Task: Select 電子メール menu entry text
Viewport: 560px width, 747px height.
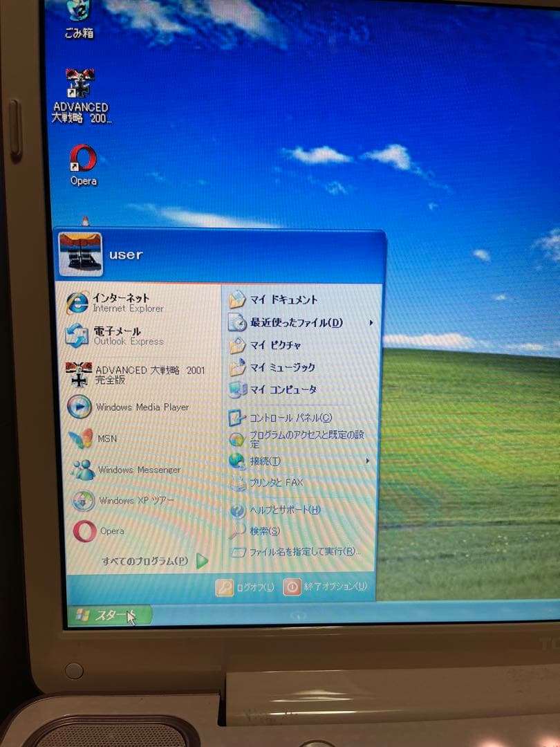Action: (117, 331)
